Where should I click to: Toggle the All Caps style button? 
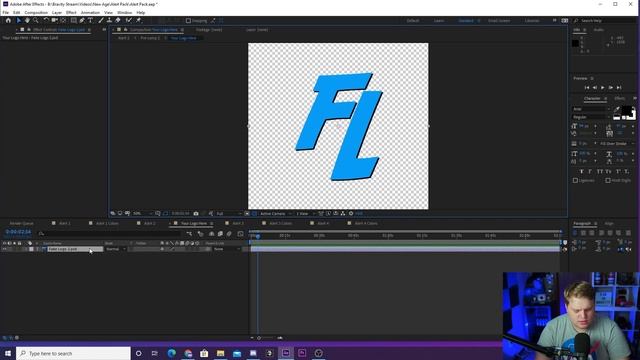(600, 171)
